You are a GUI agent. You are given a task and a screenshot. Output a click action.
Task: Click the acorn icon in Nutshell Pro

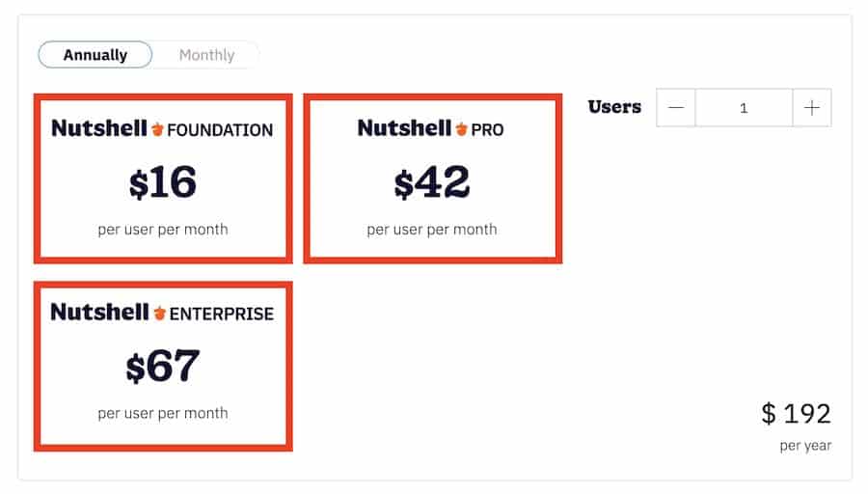(x=461, y=129)
